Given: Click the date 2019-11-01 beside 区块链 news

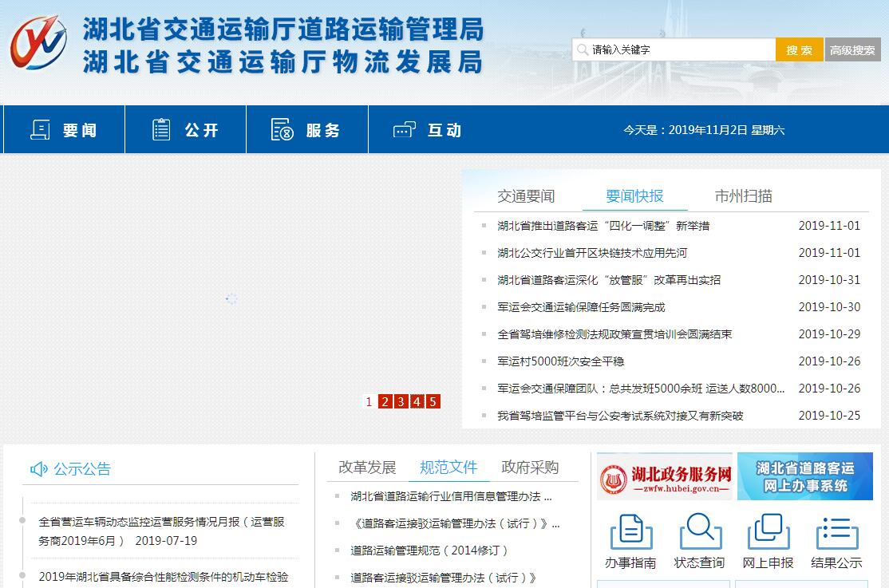Looking at the screenshot, I should point(829,253).
